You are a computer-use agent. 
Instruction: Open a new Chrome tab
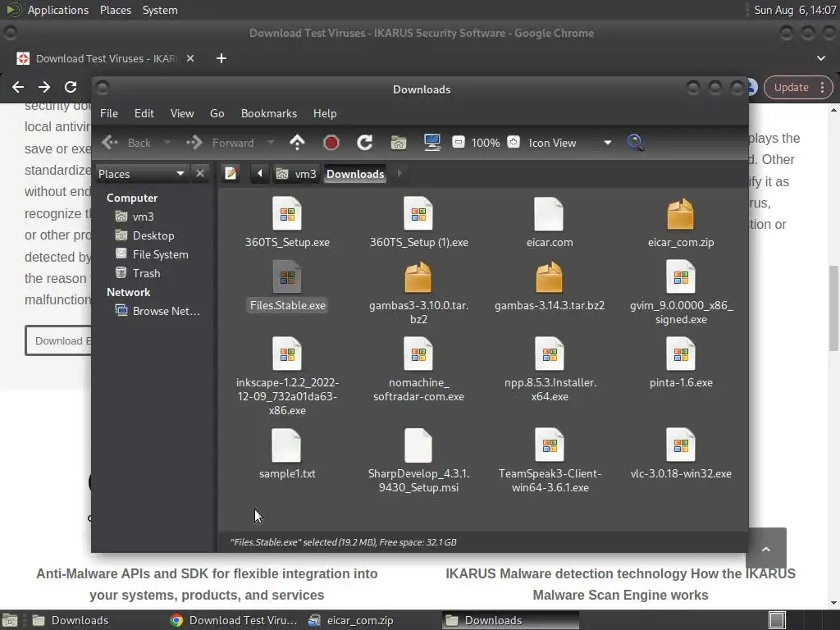point(221,58)
